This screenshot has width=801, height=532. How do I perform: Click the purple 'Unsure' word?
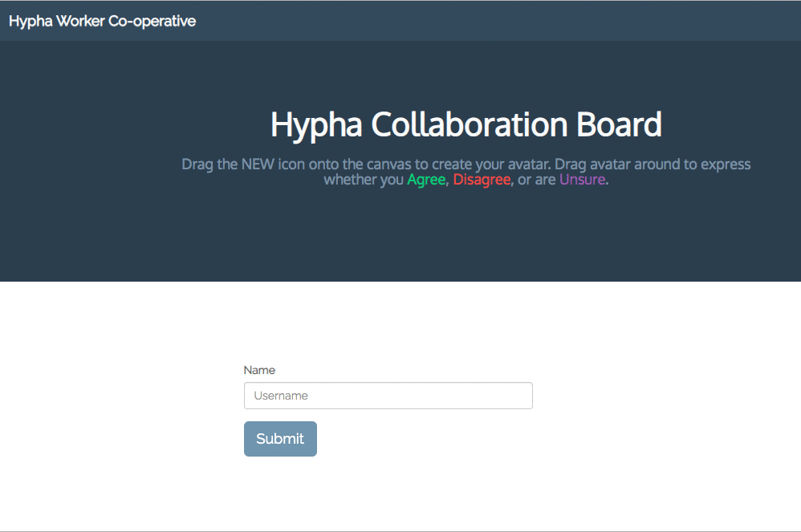coord(583,180)
